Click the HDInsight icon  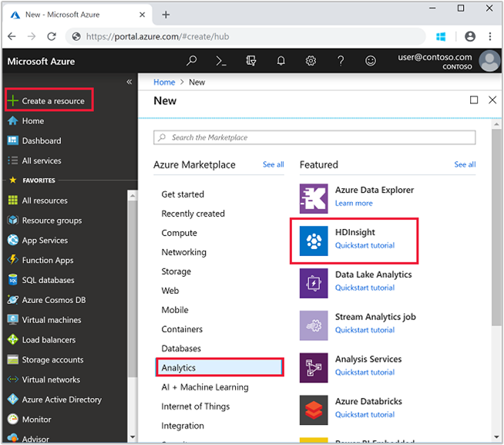click(x=314, y=241)
